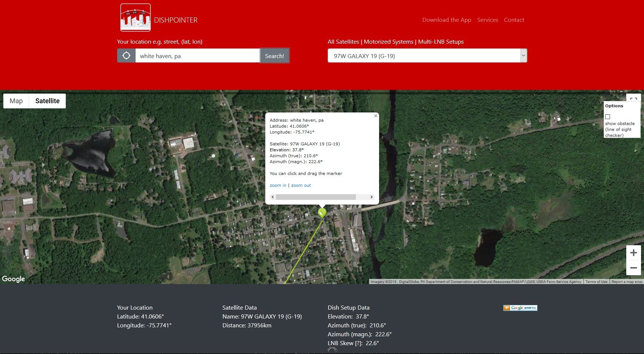This screenshot has height=354, width=644.
Task: Click the Search! button
Action: [275, 56]
